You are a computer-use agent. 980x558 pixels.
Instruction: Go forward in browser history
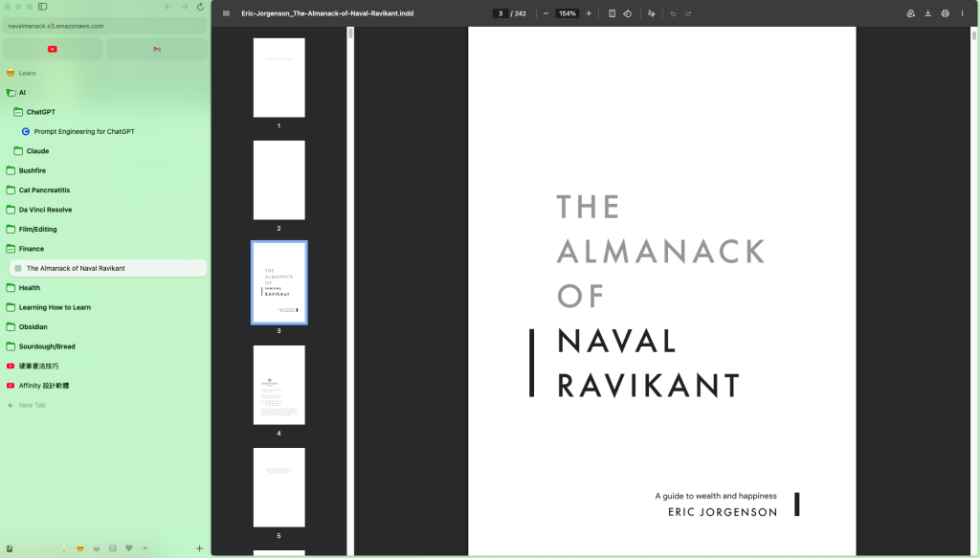click(185, 7)
